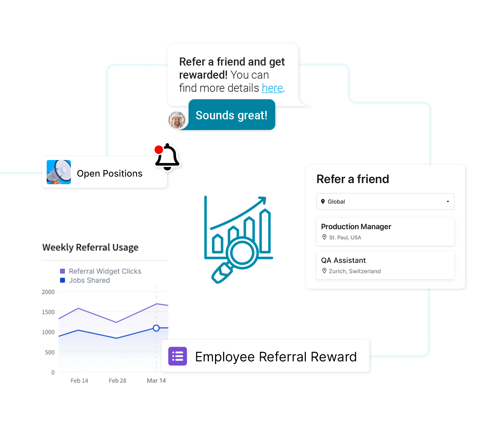Viewport: 504px width, 437px height.
Task: Click the Jobs Shared data point marker
Action: pos(156,328)
